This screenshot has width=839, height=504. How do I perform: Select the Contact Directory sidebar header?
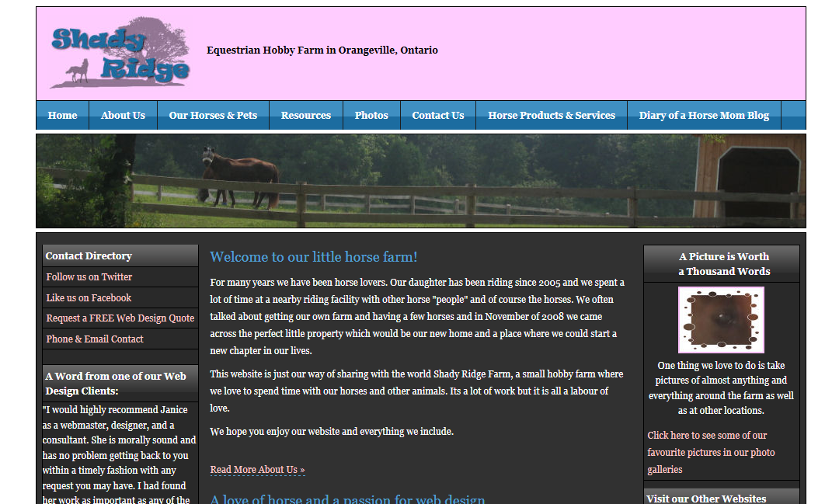pos(89,256)
